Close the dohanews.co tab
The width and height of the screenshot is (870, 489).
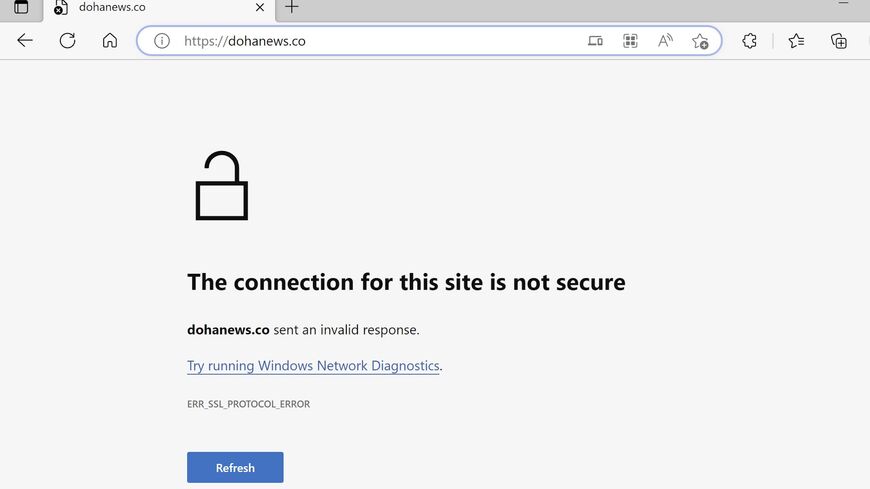261,7
